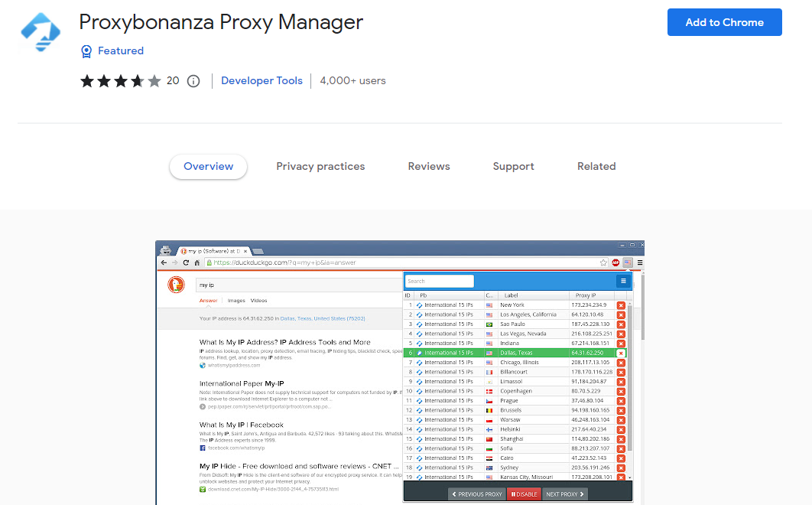The width and height of the screenshot is (812, 505).
Task: Remove the Chicago, Illinois proxy entry
Action: point(621,363)
